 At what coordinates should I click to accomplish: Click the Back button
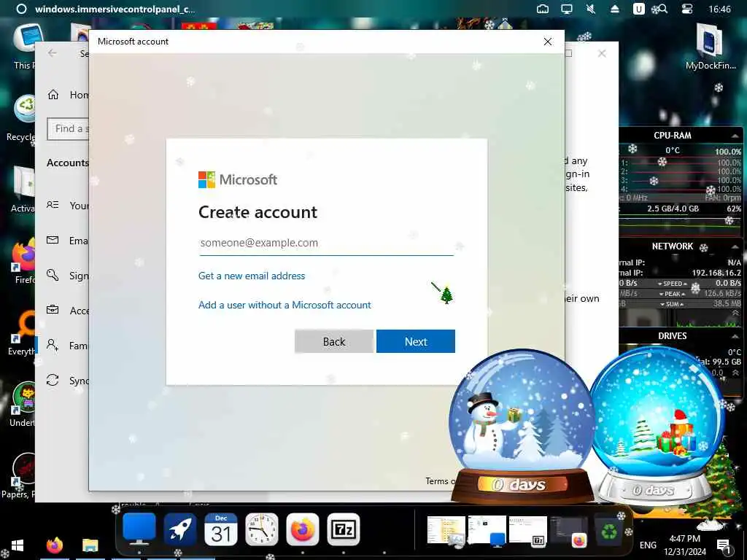[334, 341]
